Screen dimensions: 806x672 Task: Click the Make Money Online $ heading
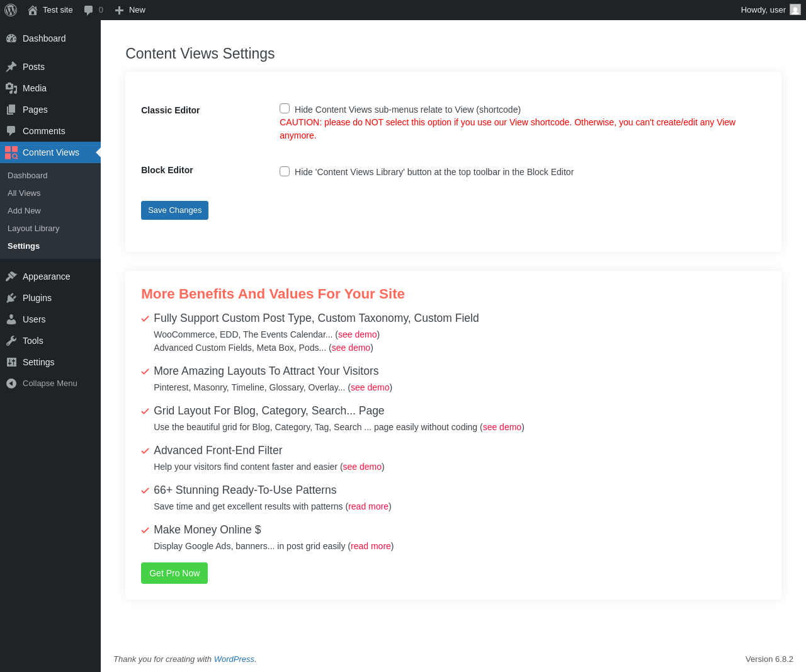tap(207, 530)
